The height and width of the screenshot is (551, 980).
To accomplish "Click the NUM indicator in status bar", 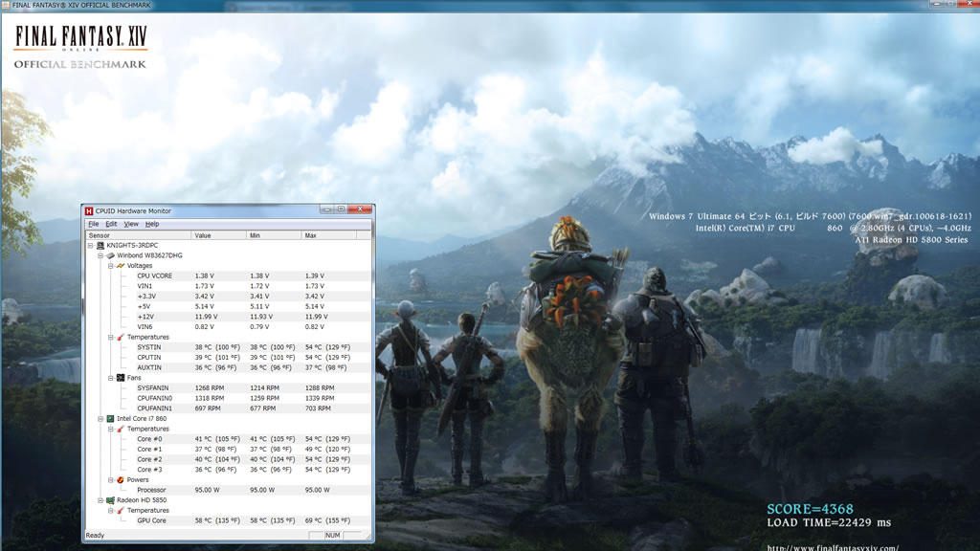I will tap(332, 536).
